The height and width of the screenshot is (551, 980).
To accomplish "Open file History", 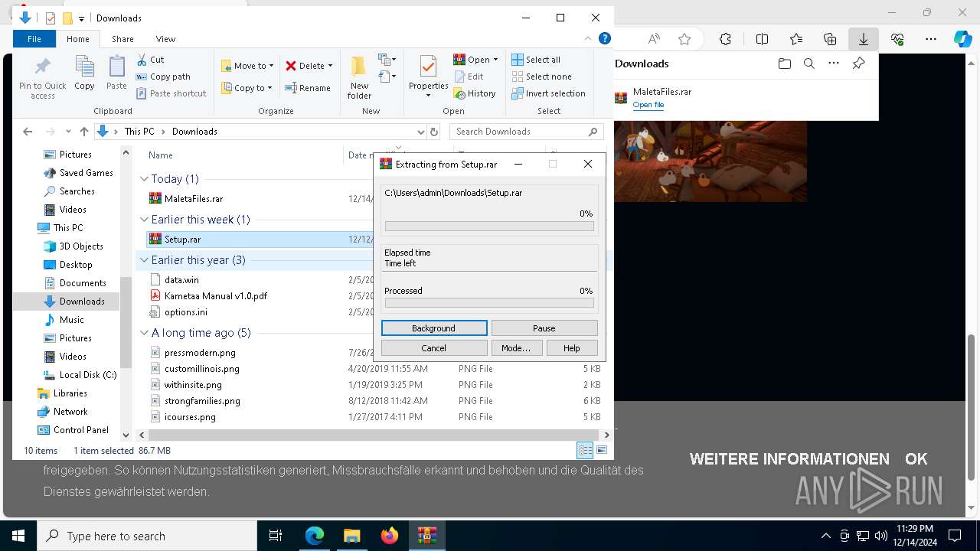I will pos(475,93).
